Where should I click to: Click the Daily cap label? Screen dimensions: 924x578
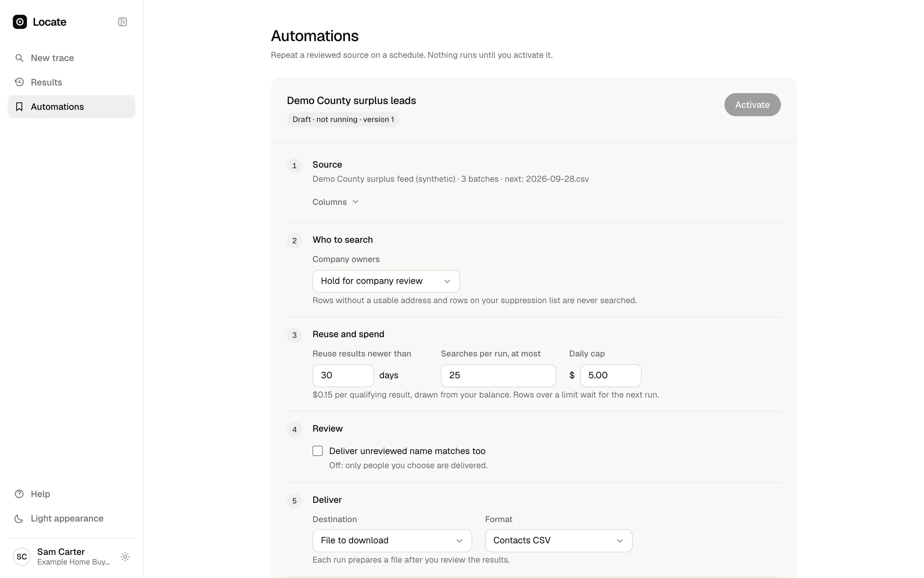click(x=587, y=354)
